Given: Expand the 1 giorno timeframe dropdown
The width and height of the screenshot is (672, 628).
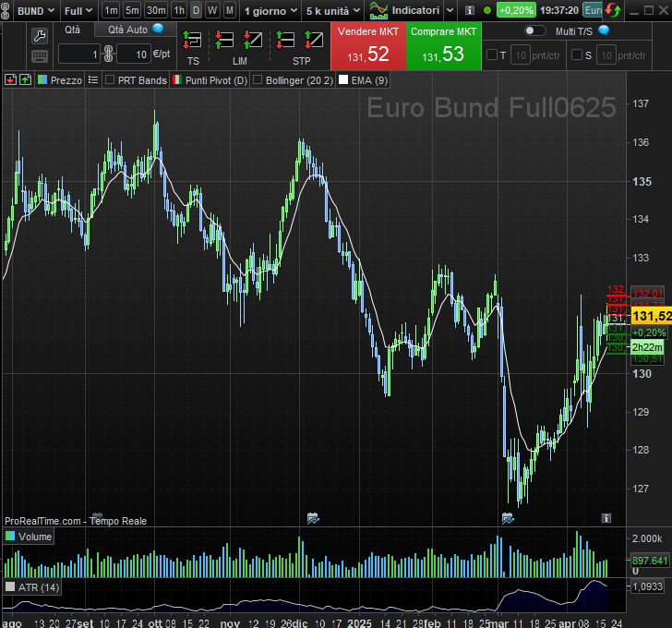Looking at the screenshot, I should pos(270,10).
